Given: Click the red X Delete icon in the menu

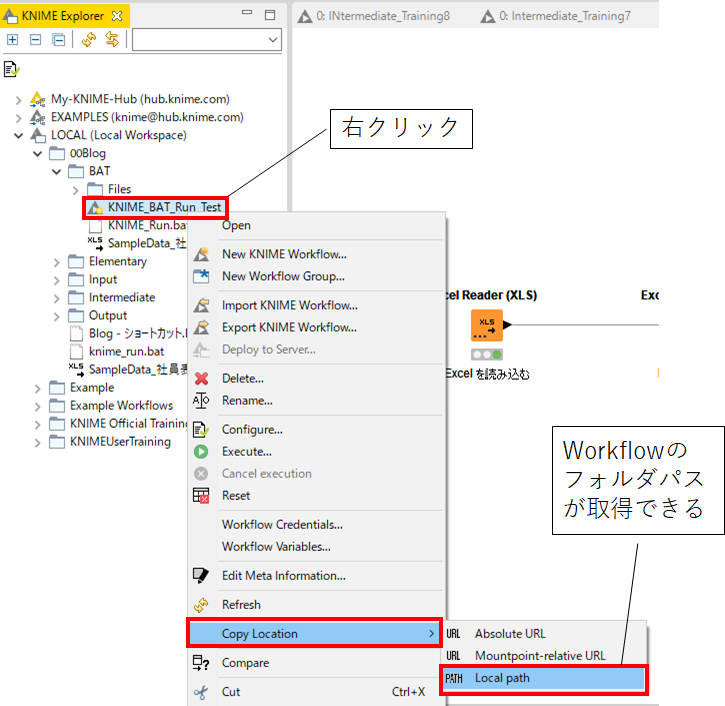Looking at the screenshot, I should (x=201, y=379).
